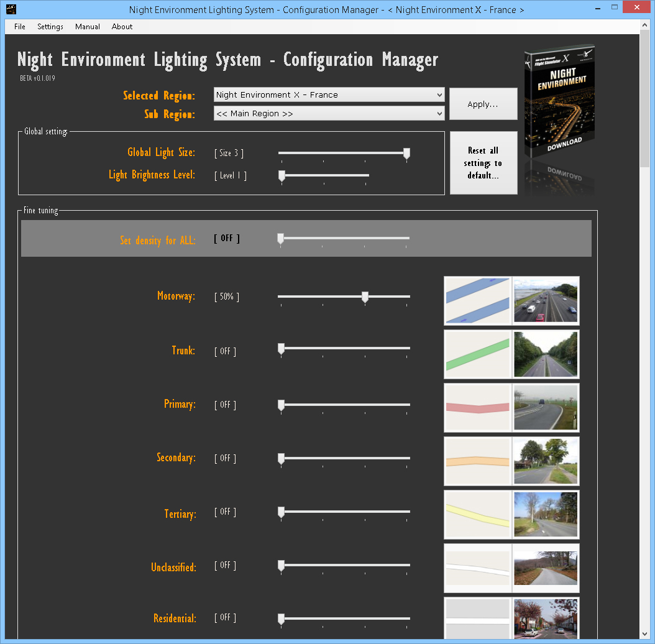Image resolution: width=655 pixels, height=644 pixels.
Task: Click the Light Brightness Level slider handle
Action: (x=282, y=176)
